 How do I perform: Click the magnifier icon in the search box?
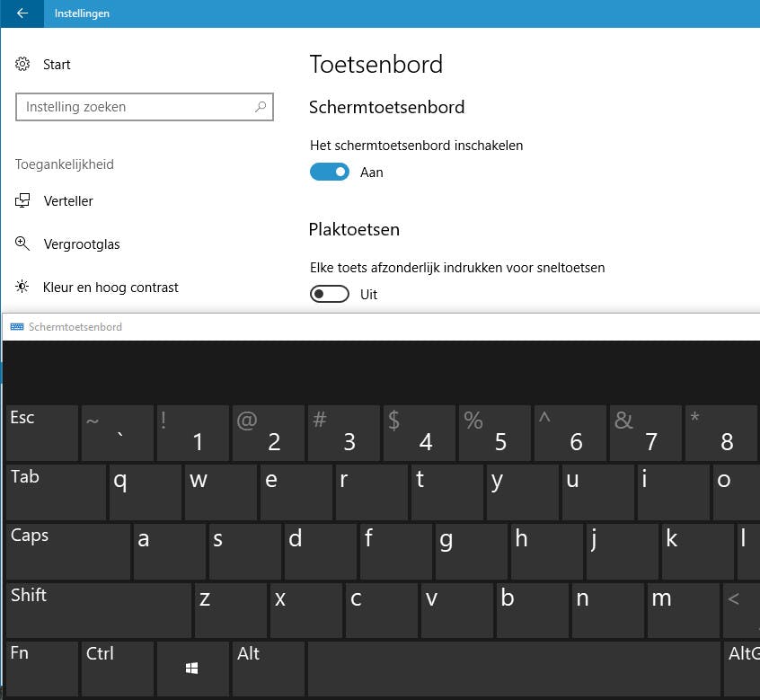tap(261, 107)
